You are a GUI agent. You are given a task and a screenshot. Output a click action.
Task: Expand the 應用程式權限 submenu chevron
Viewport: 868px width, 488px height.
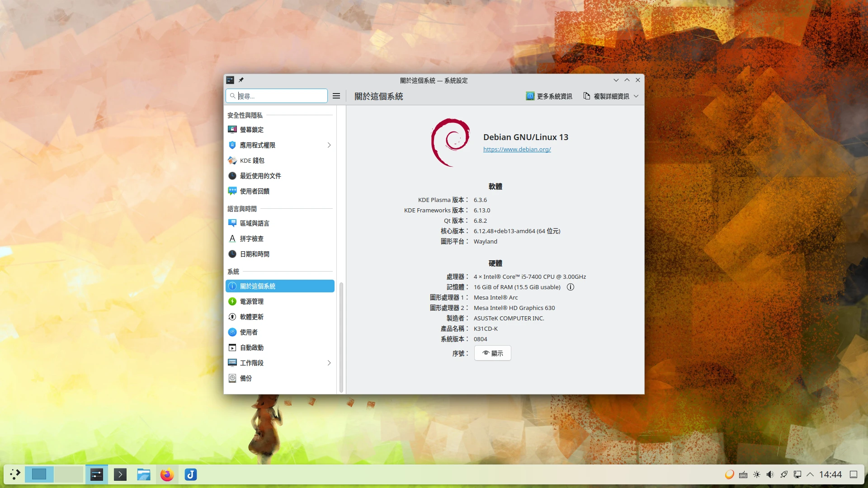tap(329, 145)
